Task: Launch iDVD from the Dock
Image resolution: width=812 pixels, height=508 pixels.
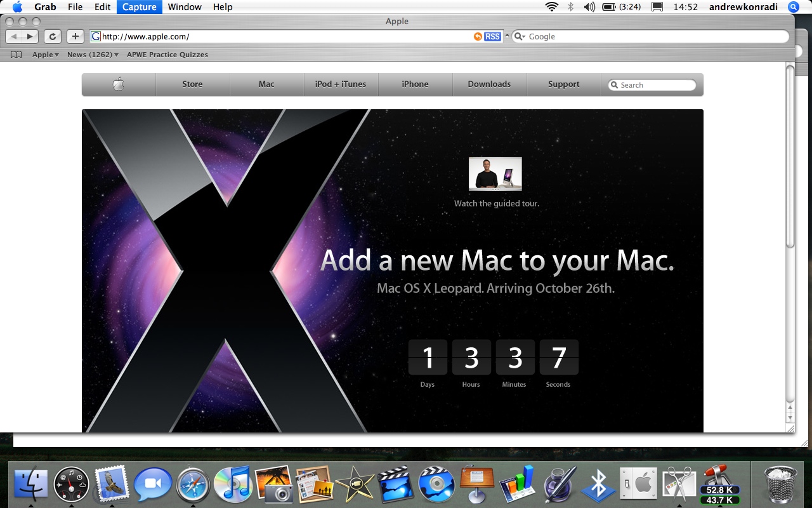Action: click(436, 486)
